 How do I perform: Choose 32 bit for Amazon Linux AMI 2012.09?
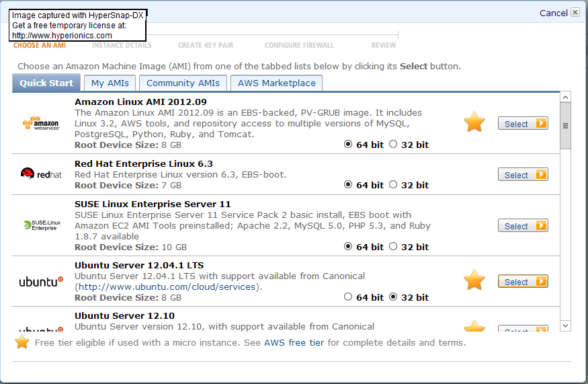point(393,144)
